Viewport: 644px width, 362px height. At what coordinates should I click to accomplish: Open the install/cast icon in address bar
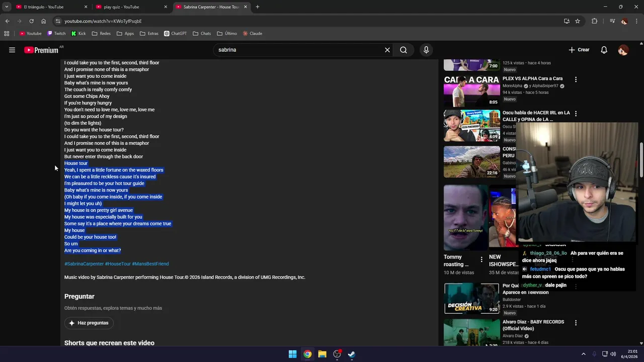point(567,21)
